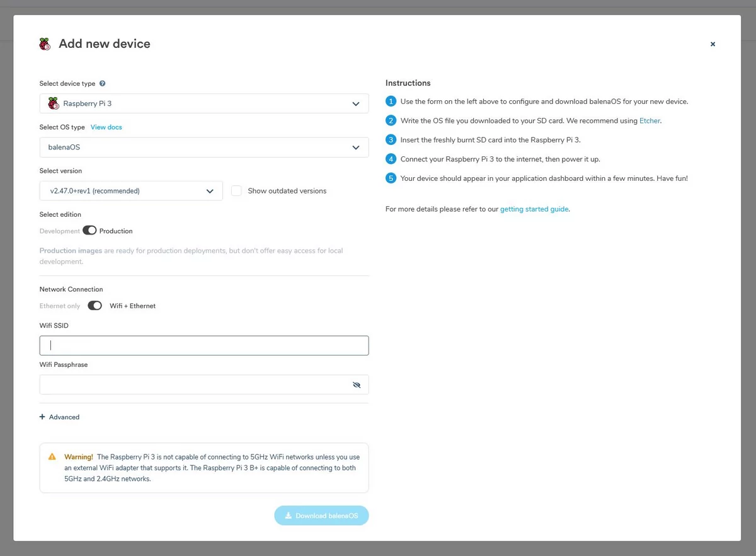This screenshot has height=556, width=756.
Task: Show the Wifi passphrase with eye icon
Action: point(357,385)
